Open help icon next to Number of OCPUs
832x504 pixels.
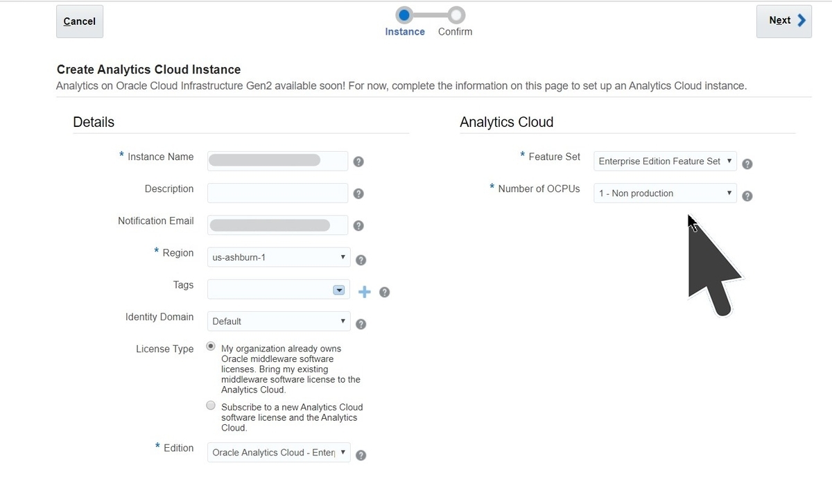[747, 196]
